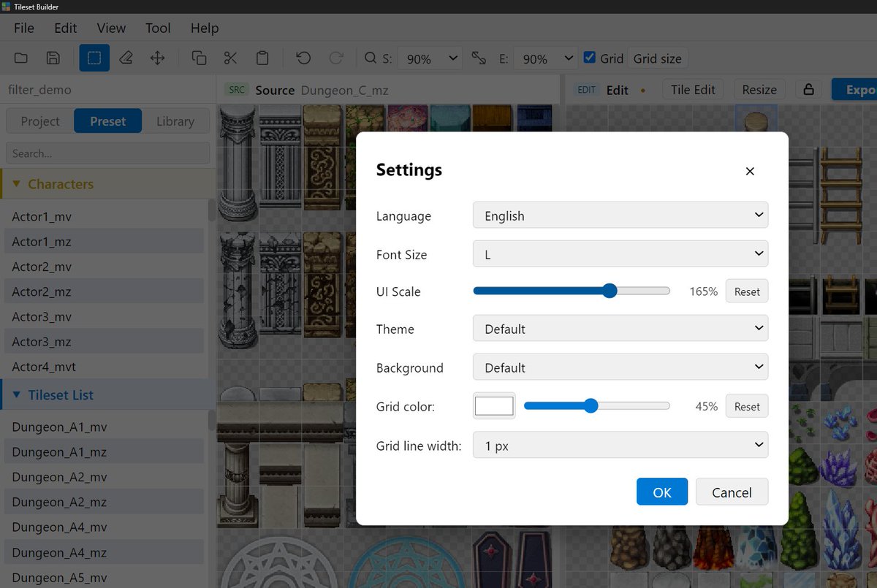Click the SRC badge icon
This screenshot has width=877, height=588.
tap(237, 90)
